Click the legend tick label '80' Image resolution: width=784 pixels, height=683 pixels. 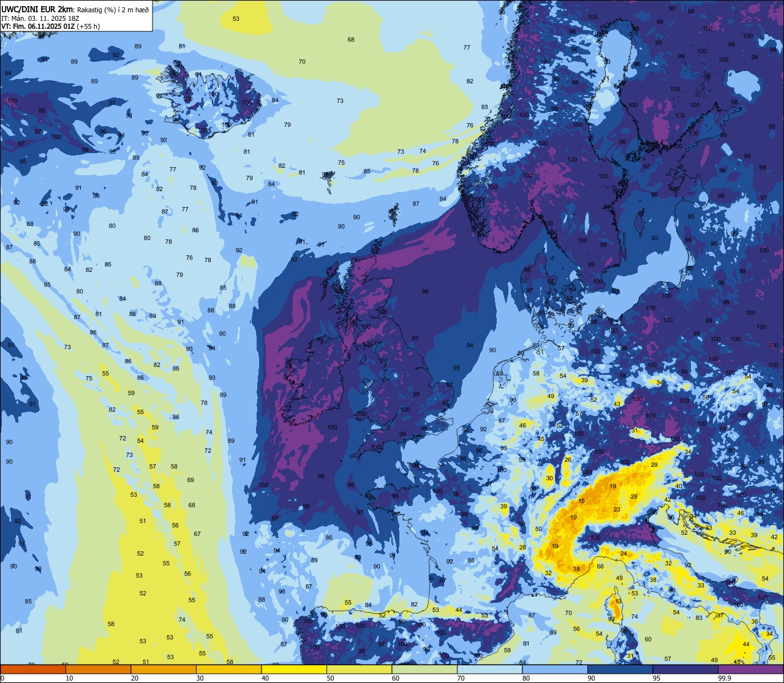click(526, 678)
